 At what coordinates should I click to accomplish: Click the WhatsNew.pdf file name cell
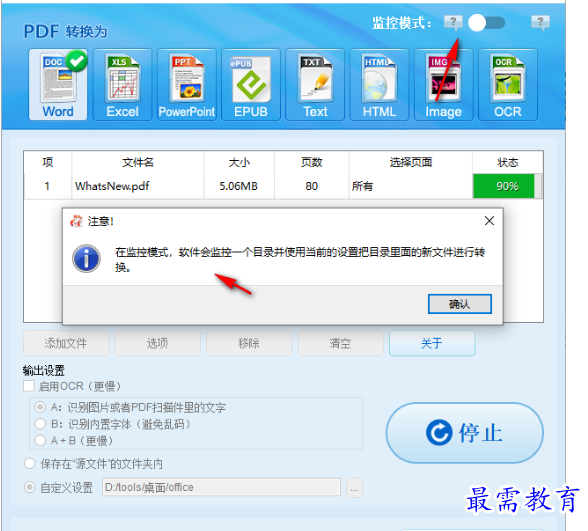click(138, 186)
